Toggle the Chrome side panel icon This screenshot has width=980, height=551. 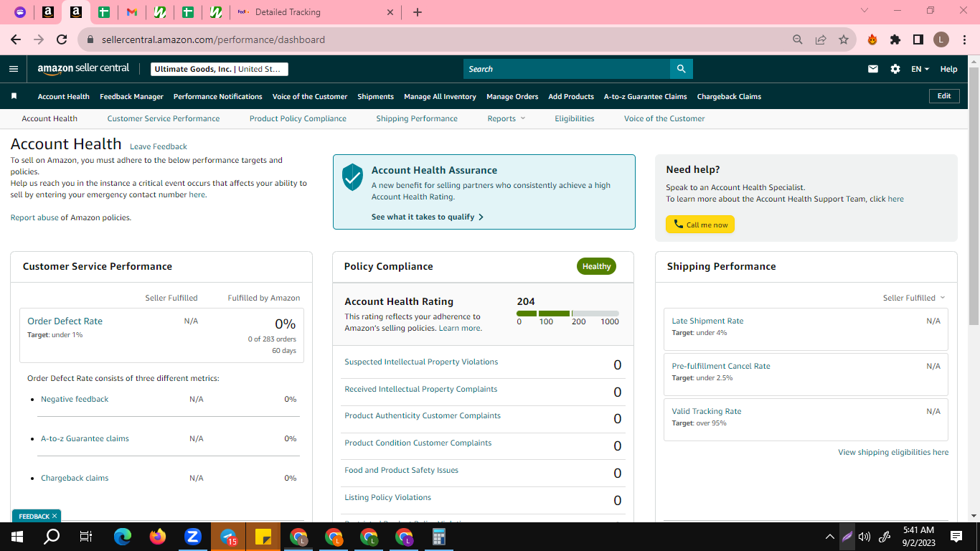pyautogui.click(x=918, y=39)
